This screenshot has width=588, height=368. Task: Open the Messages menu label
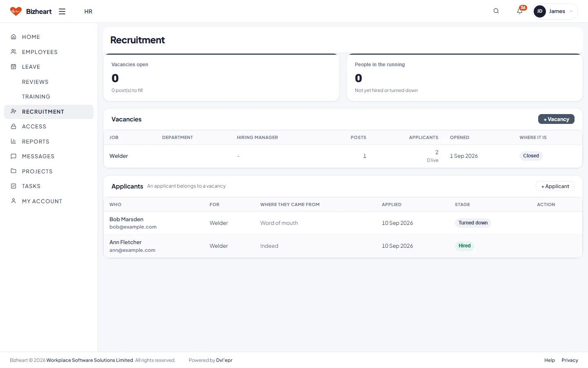coord(38,156)
